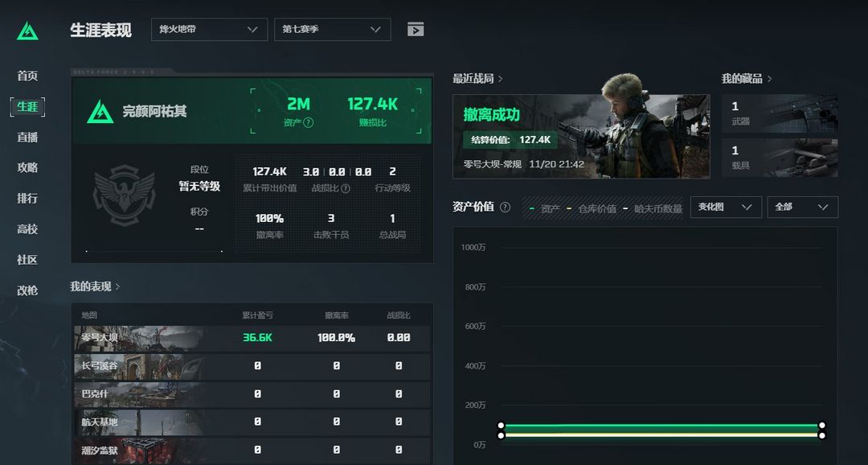Expand the 全部 time range dropdown
Viewport: 868px width, 465px height.
(x=801, y=207)
